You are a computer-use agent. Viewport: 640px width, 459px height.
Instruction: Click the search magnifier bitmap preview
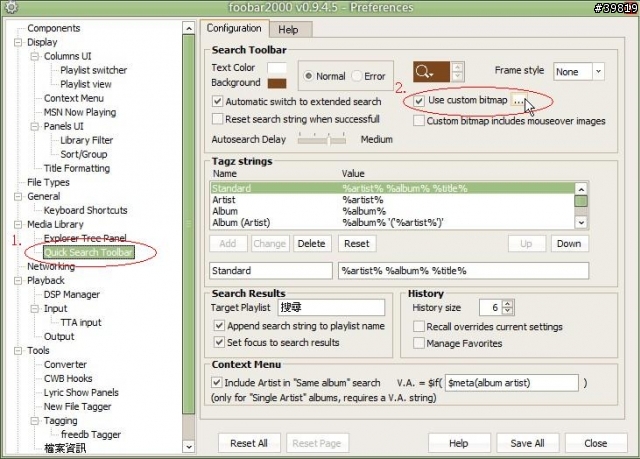click(431, 72)
